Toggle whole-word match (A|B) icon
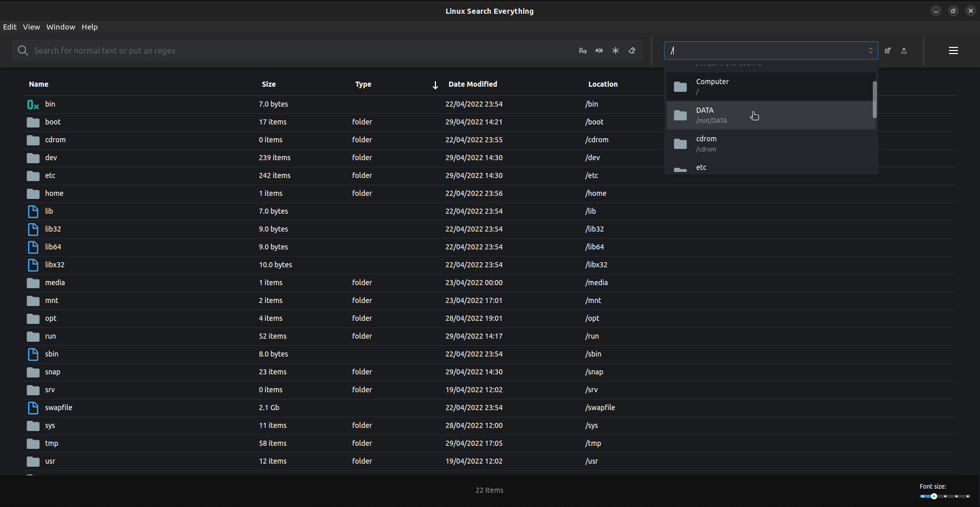 click(599, 50)
